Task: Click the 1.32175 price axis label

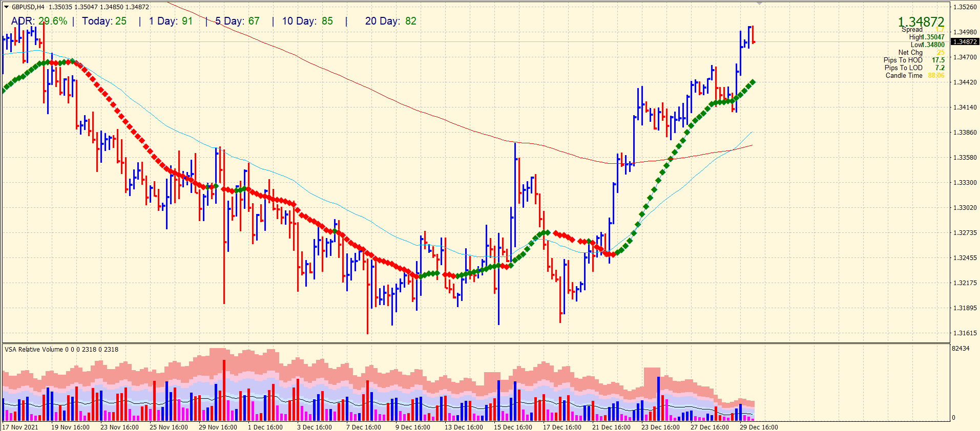Action: (965, 283)
